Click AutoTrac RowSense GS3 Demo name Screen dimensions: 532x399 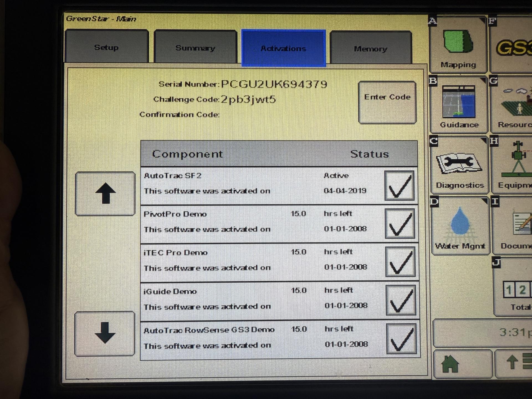[209, 330]
